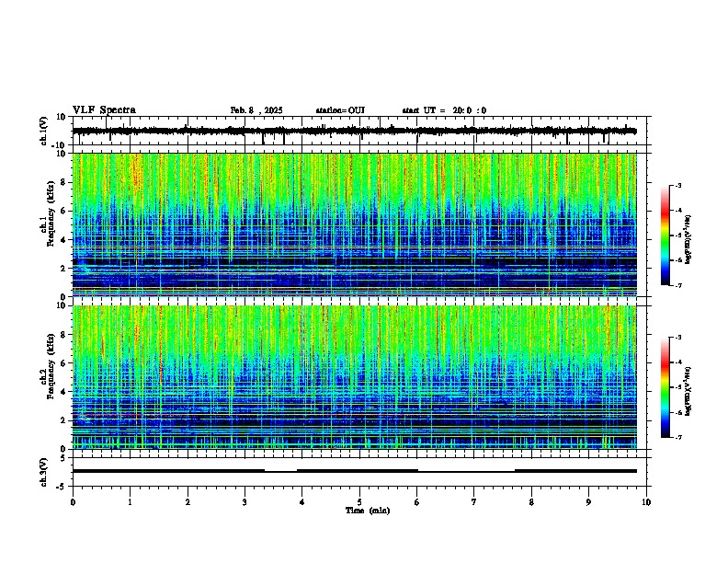Click the VLF Spectra plot title

(104, 110)
